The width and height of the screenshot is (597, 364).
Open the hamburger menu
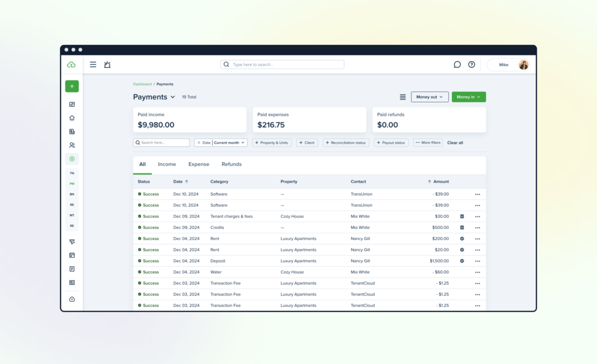pyautogui.click(x=93, y=65)
